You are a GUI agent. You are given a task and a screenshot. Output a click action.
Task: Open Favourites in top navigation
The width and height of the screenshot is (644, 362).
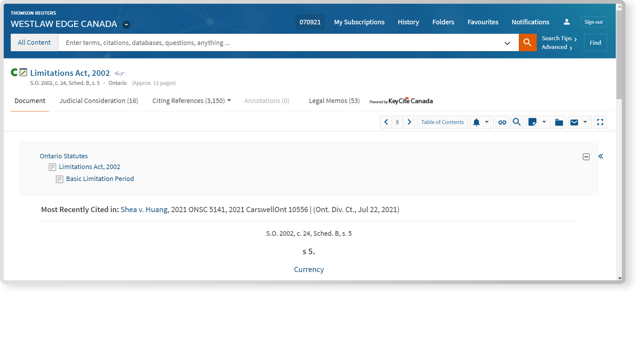[x=483, y=22]
